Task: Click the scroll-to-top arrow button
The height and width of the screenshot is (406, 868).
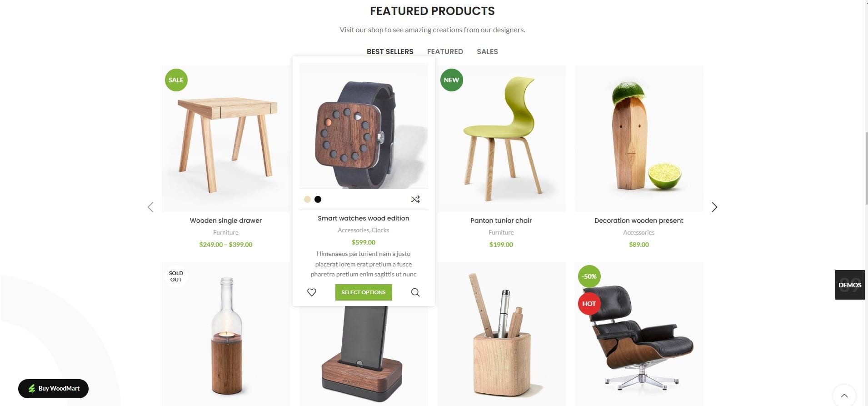Action: coord(844,396)
